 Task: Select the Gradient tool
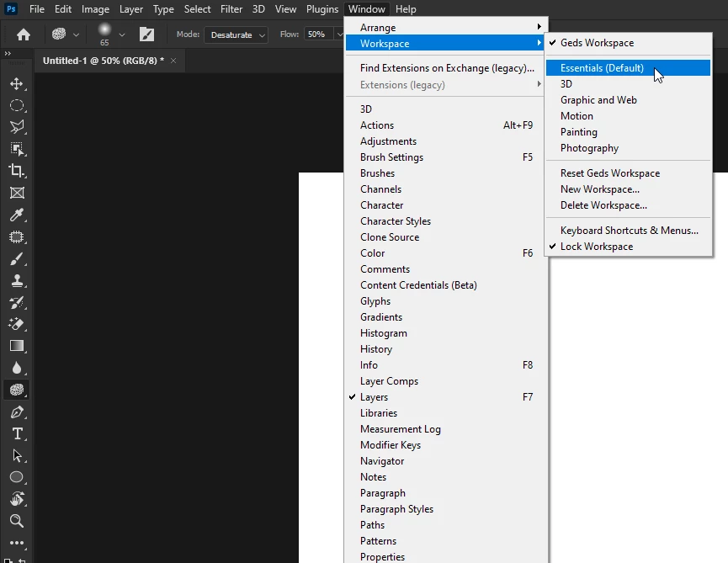(17, 346)
